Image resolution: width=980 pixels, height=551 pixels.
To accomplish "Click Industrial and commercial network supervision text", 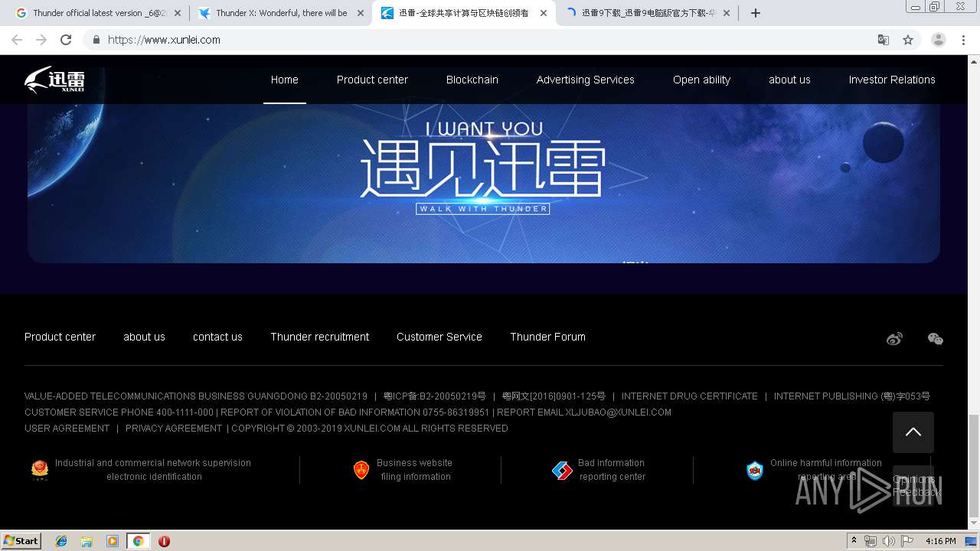I will [x=153, y=470].
